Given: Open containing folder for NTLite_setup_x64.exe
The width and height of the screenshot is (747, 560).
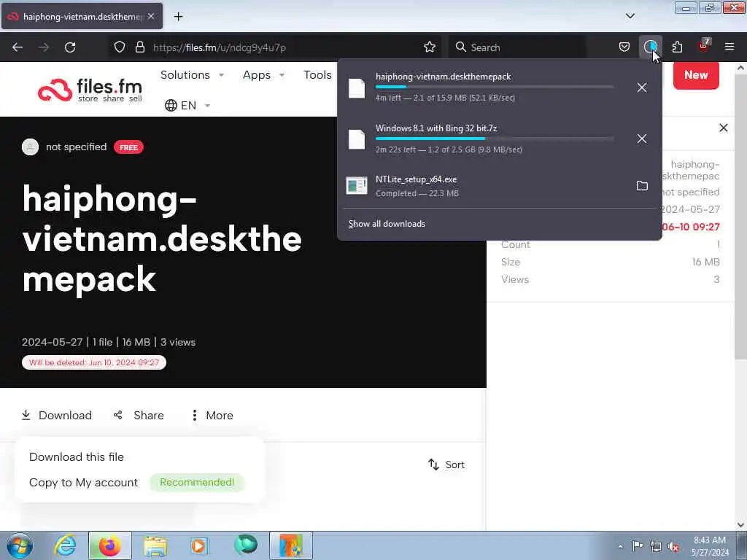Looking at the screenshot, I should (x=642, y=186).
